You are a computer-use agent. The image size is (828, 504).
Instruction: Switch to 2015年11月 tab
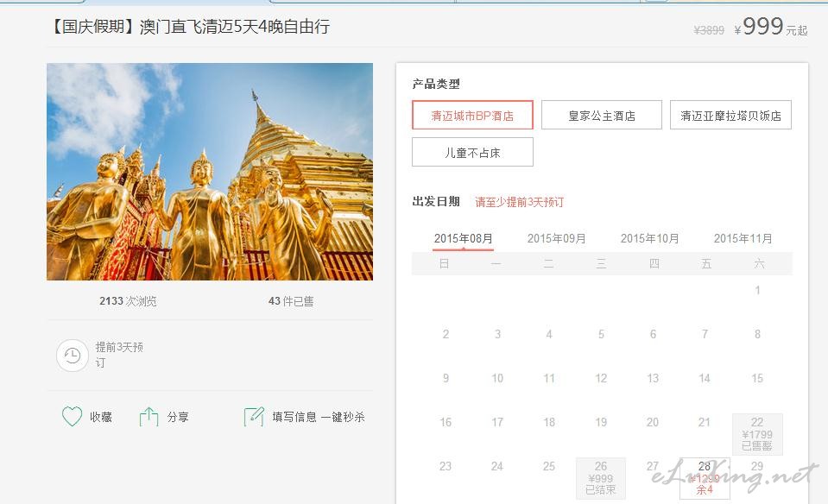click(743, 238)
